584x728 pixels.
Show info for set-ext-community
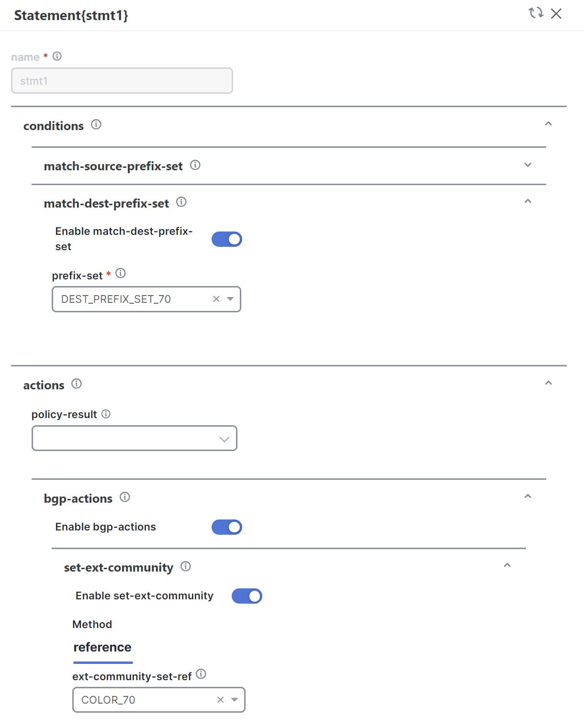[186, 566]
